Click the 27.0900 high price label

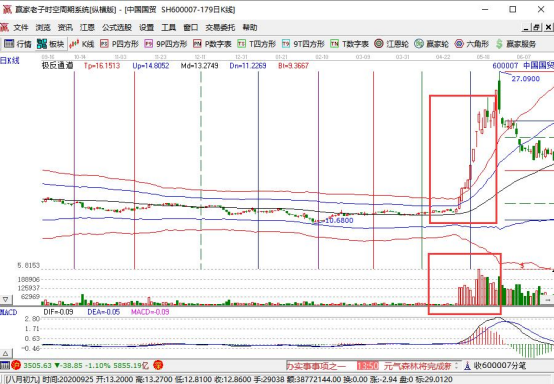pos(526,79)
